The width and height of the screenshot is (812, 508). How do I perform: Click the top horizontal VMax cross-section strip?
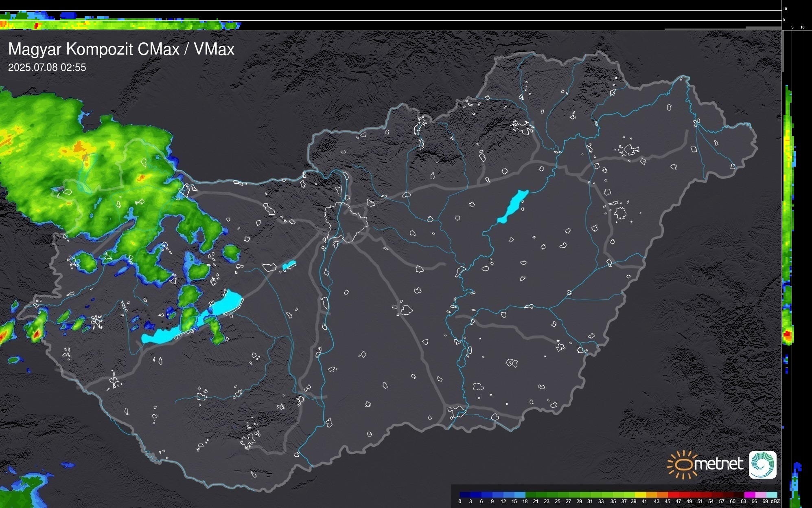tap(122, 25)
